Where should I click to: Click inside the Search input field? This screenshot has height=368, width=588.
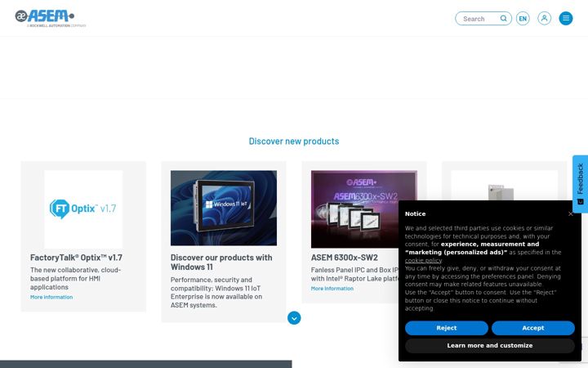[480, 18]
